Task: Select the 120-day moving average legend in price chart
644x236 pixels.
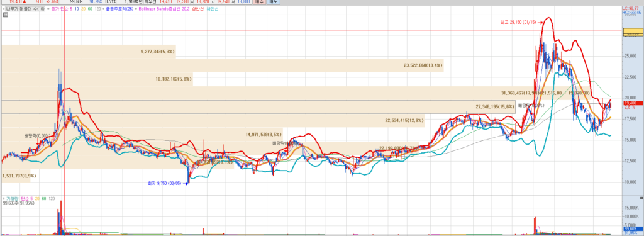Action: pos(97,9)
